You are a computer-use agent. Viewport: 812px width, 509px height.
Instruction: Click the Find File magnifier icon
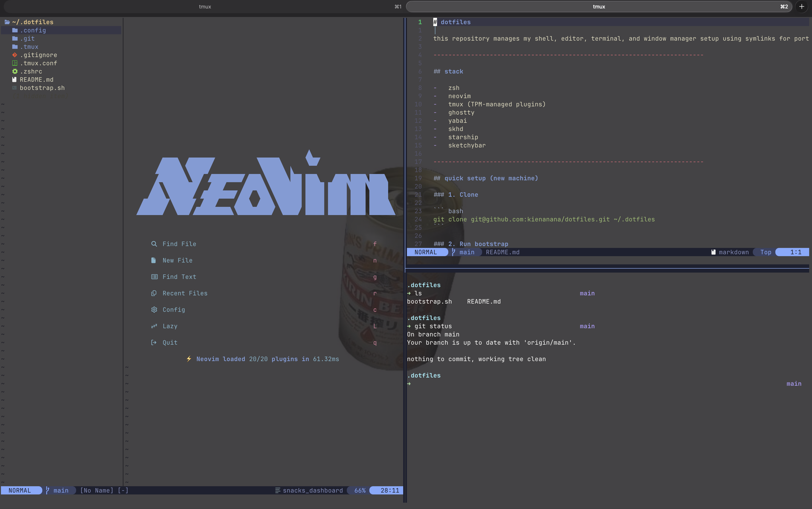[154, 244]
